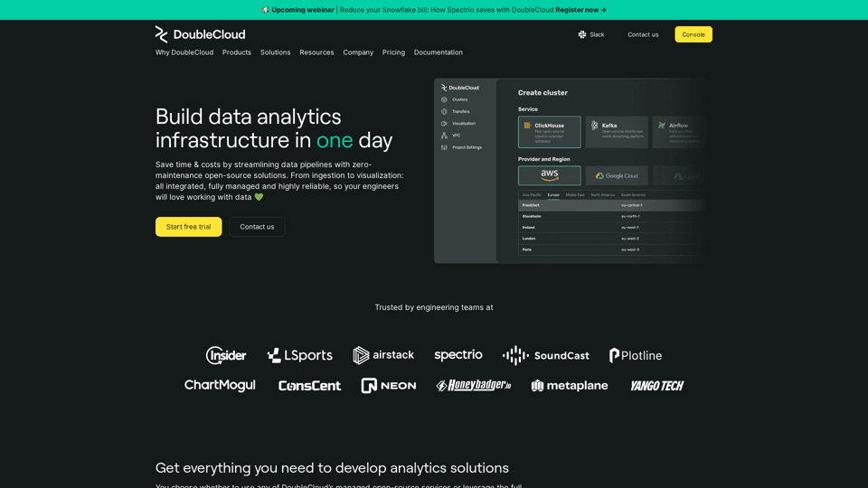Select the ClickHouse service card
The image size is (868, 488).
(x=549, y=132)
